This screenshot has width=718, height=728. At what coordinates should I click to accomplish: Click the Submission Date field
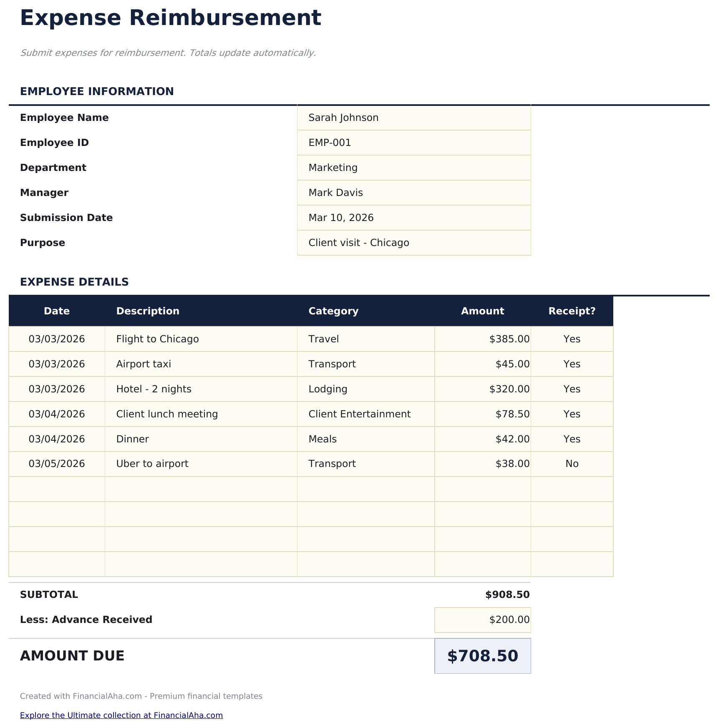(413, 218)
